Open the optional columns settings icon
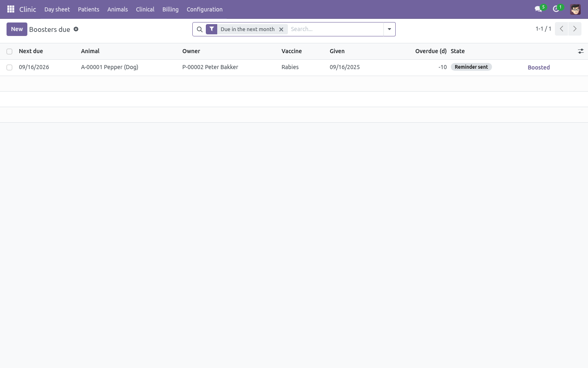The width and height of the screenshot is (588, 368). [x=581, y=51]
